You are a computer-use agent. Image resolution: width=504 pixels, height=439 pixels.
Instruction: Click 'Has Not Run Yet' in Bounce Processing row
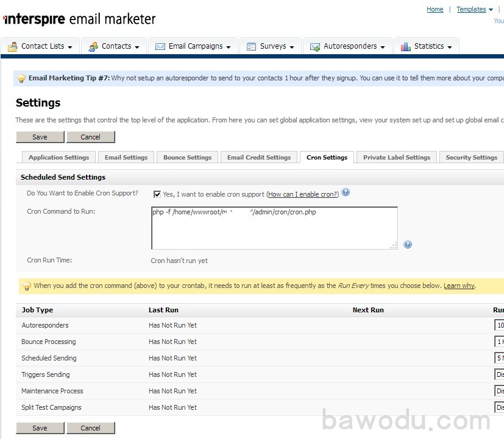click(172, 342)
